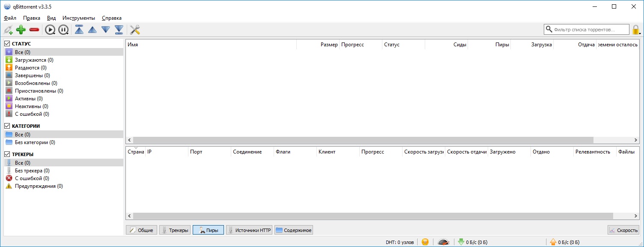The width and height of the screenshot is (644, 247).
Task: Sort torrents by Имя column header
Action: coord(211,45)
